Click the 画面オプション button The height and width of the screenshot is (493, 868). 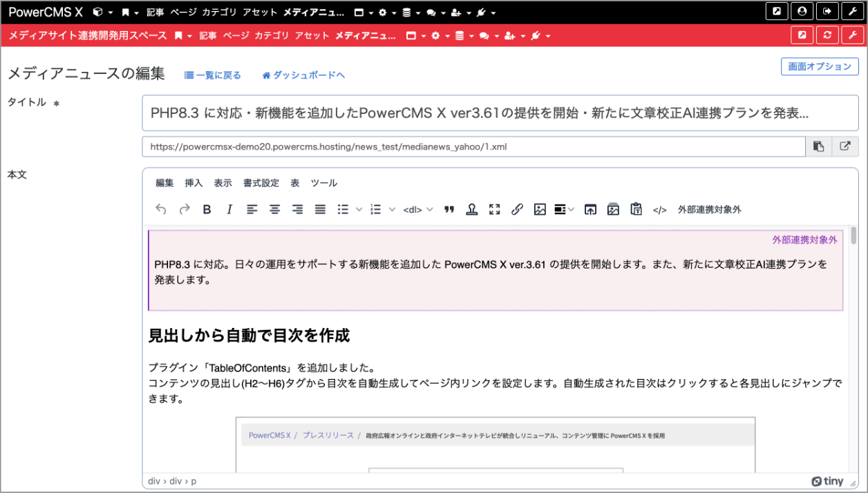click(820, 66)
